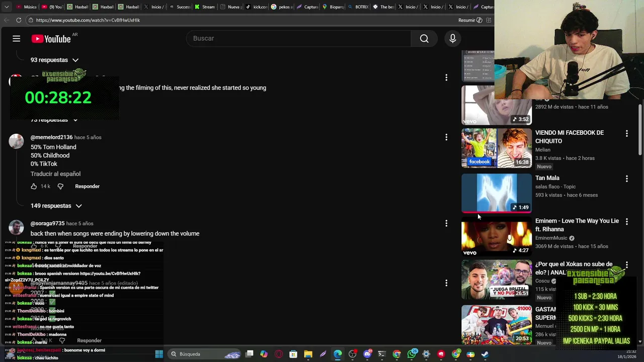This screenshot has height=362, width=644.
Task: Open the YouTube hamburger guide menu
Action: click(x=17, y=39)
